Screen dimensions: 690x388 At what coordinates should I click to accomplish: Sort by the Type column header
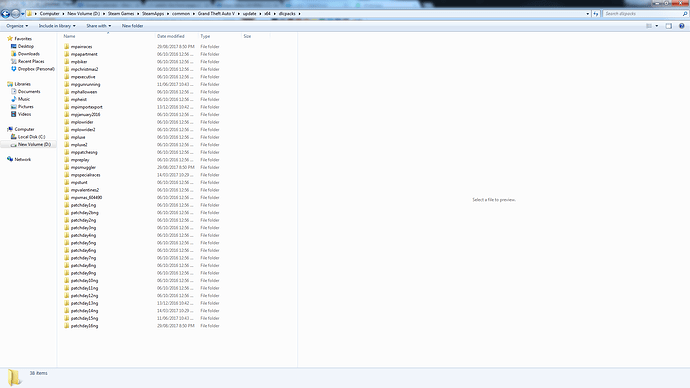pos(205,36)
